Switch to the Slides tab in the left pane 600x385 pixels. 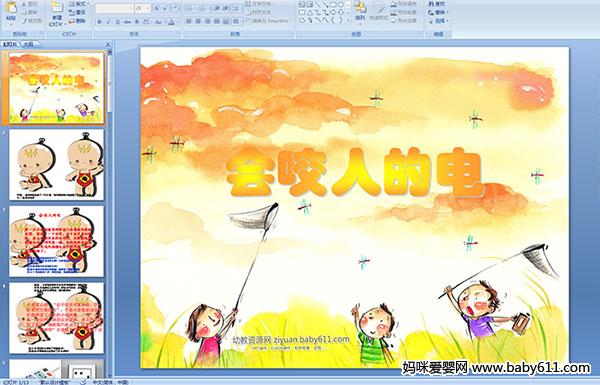point(10,44)
